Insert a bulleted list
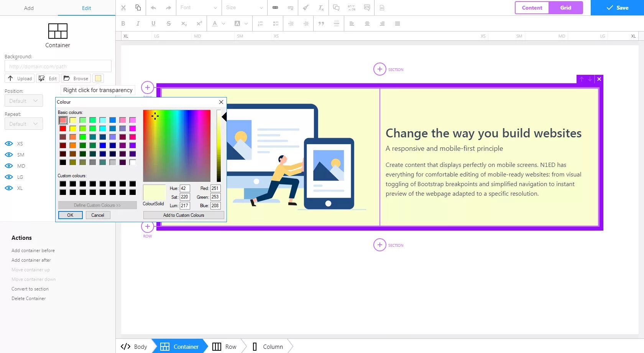644x353 pixels. (x=276, y=23)
